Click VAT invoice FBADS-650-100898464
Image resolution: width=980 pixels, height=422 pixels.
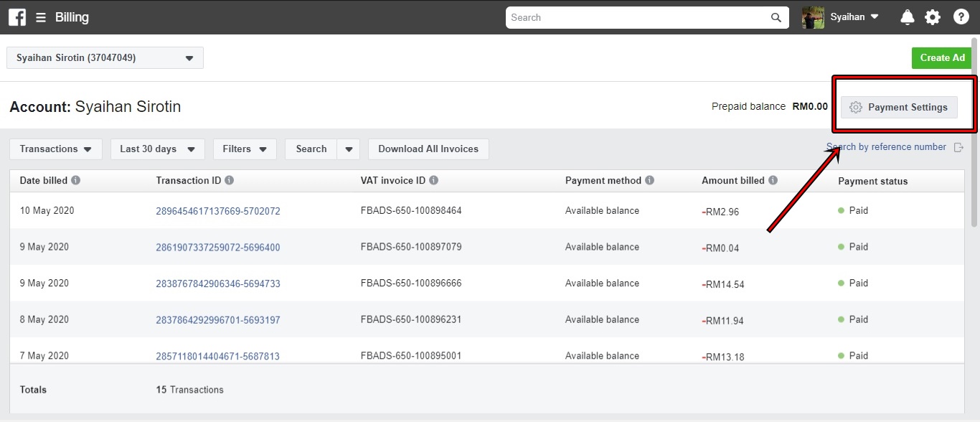tap(411, 211)
